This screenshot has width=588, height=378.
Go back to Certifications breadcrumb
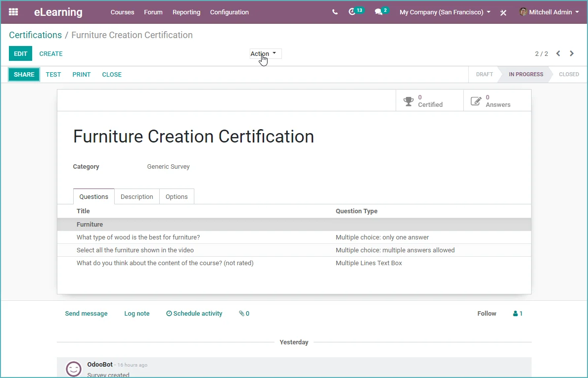tap(35, 35)
